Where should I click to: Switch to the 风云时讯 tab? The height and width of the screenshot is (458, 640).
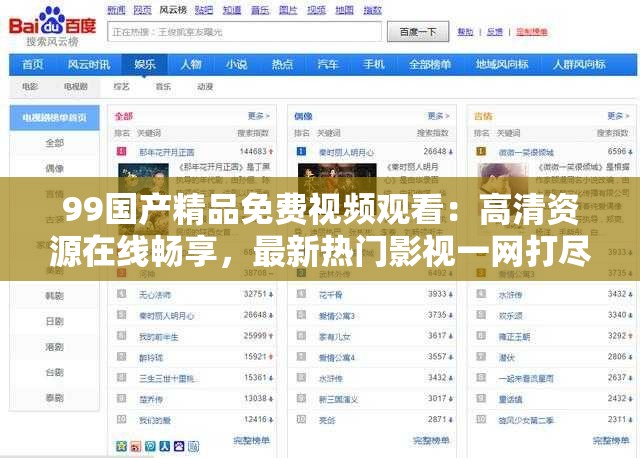point(89,64)
